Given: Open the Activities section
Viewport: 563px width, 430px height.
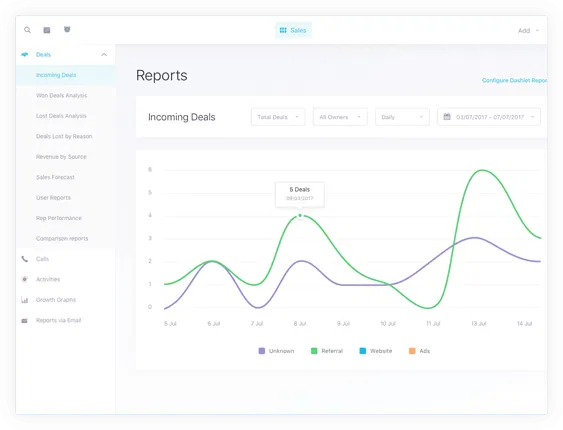Looking at the screenshot, I should [x=48, y=279].
